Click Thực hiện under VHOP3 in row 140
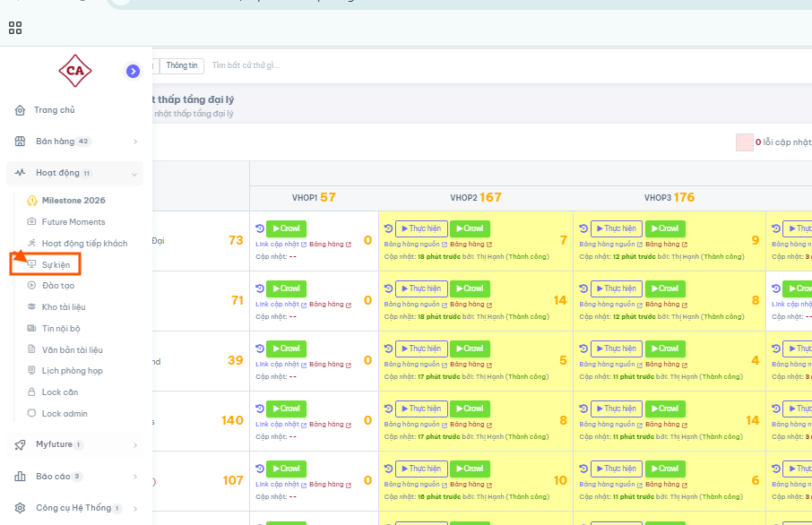Image resolution: width=812 pixels, height=525 pixels. (617, 409)
